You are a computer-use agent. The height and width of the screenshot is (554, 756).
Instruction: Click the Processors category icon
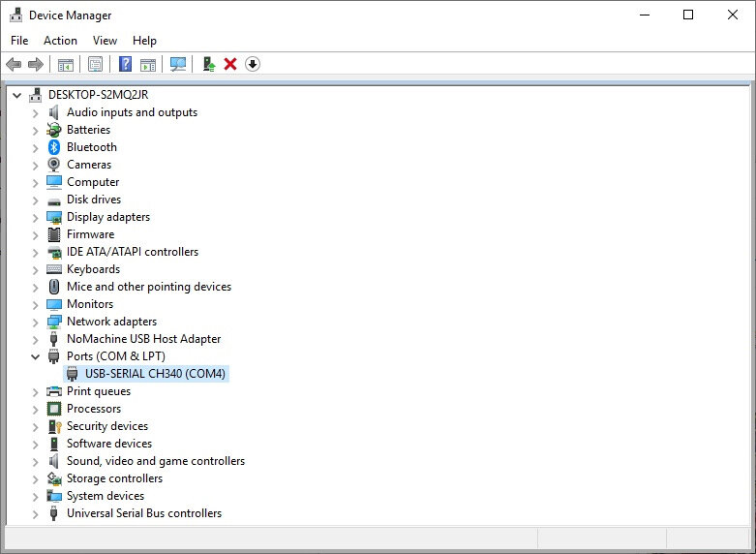coord(54,409)
